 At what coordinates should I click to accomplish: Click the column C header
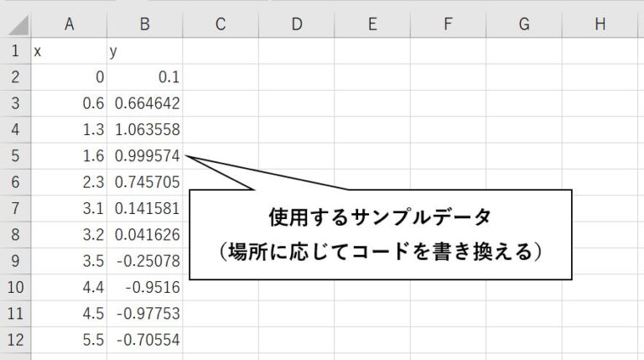pos(220,24)
